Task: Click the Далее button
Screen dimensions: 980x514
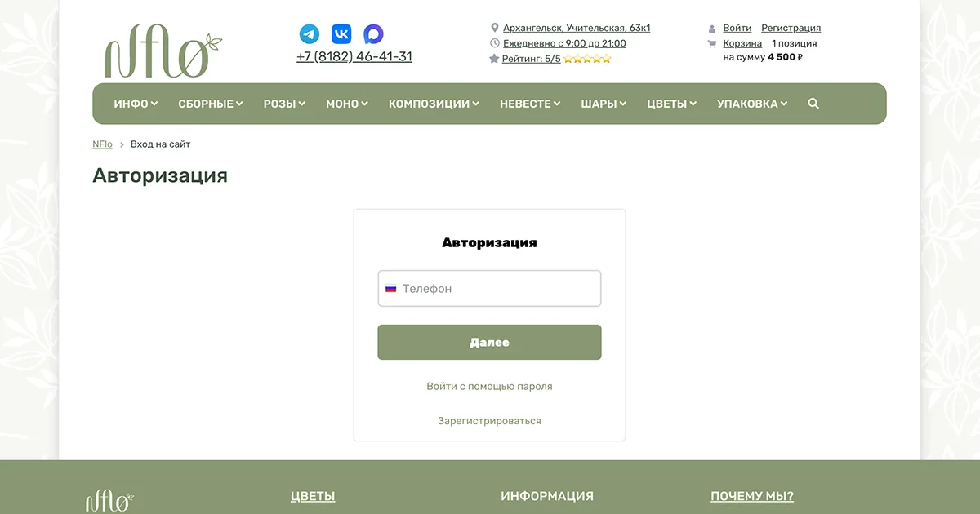Action: 489,343
